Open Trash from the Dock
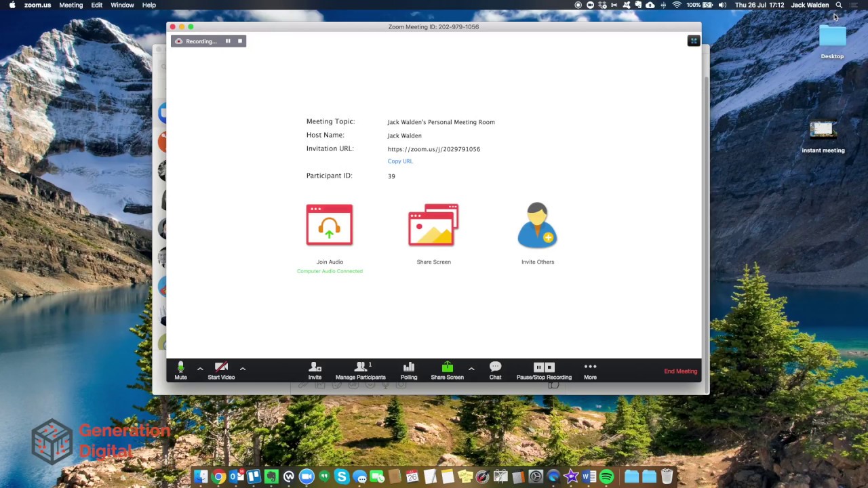 [x=667, y=476]
